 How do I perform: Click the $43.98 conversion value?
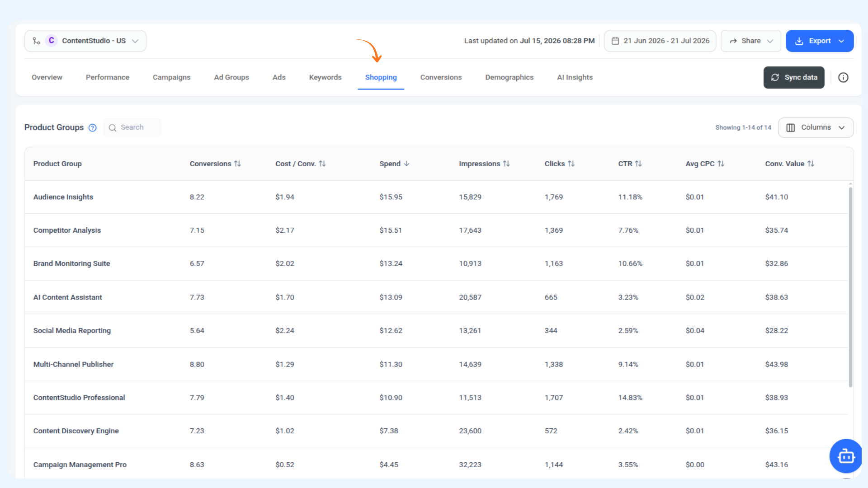point(776,364)
